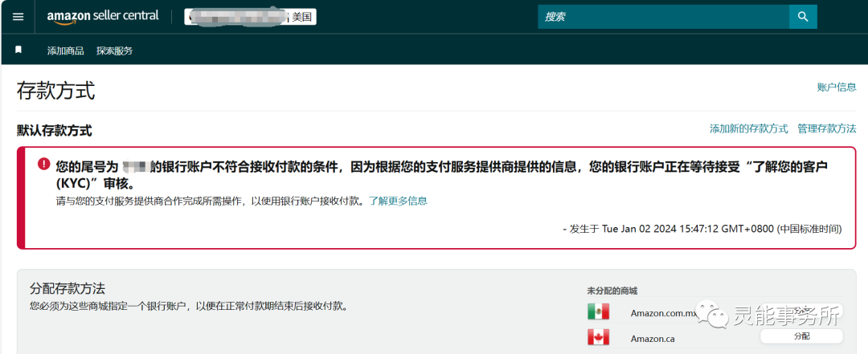Image resolution: width=868 pixels, height=354 pixels.
Task: Click the 存款方式 page heading
Action: 56,91
